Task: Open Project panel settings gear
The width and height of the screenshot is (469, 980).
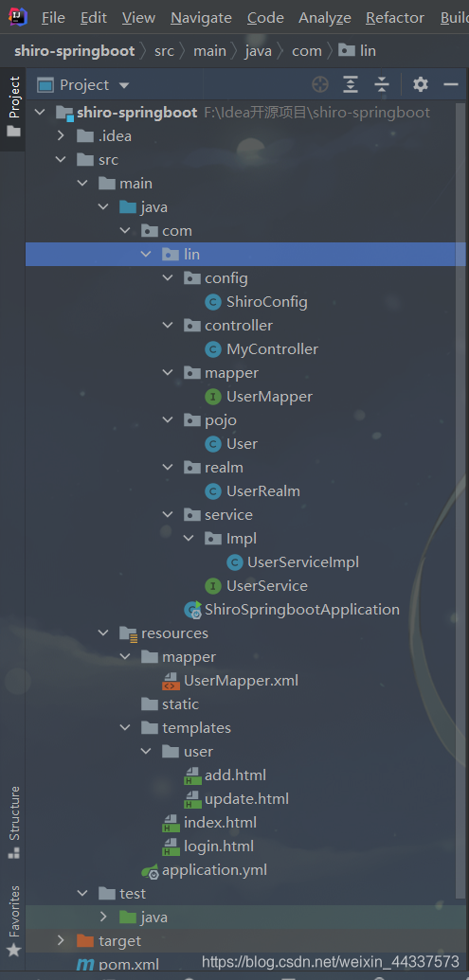Action: 421,84
